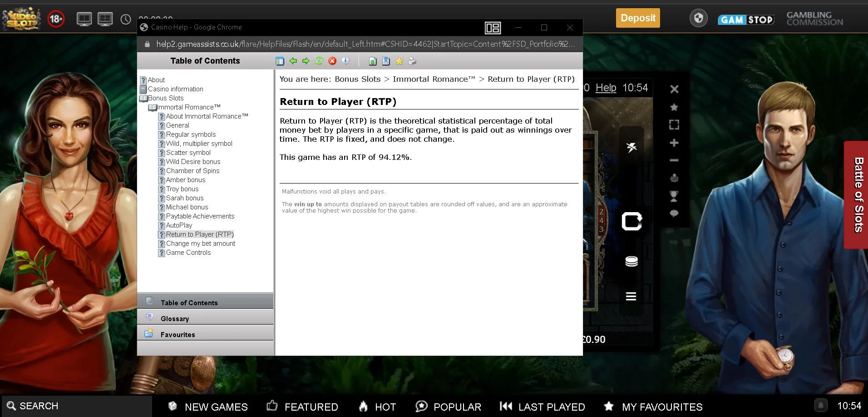Open the game hamburger menu
868x417 pixels.
(631, 297)
